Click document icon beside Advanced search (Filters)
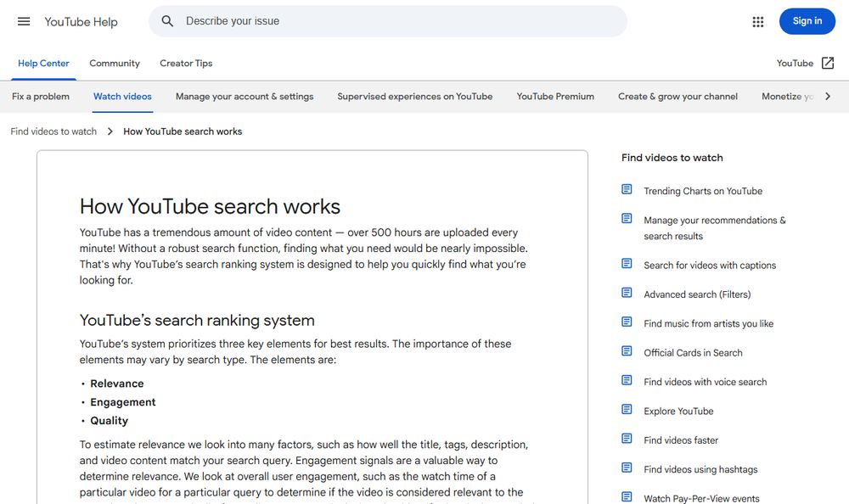 pos(627,293)
